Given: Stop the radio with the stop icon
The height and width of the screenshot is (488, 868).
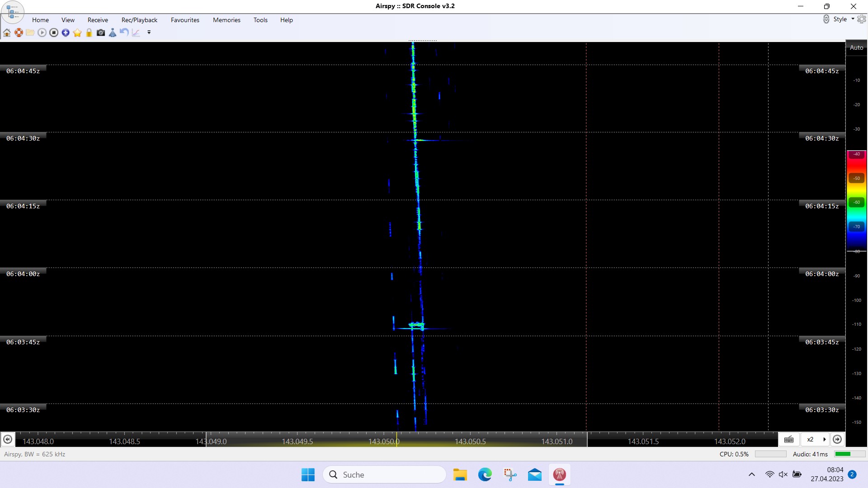Looking at the screenshot, I should [x=54, y=33].
